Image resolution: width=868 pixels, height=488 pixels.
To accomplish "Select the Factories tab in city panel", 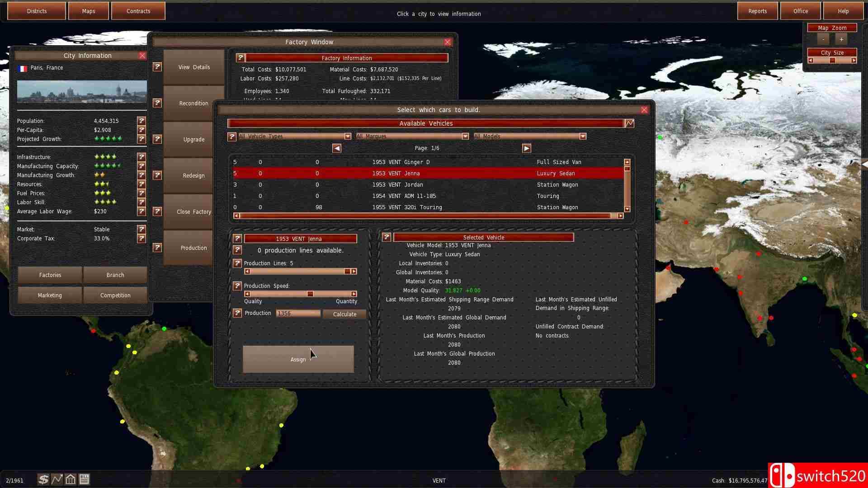I will (50, 275).
